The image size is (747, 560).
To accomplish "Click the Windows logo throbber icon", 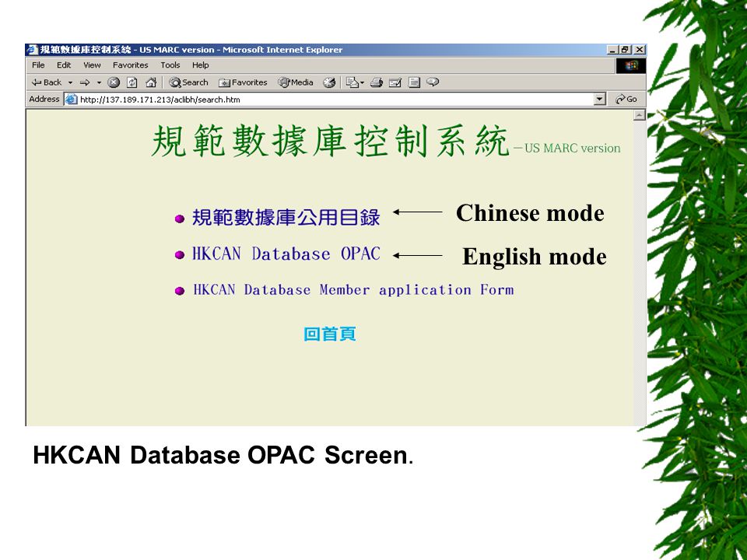I will 631,65.
